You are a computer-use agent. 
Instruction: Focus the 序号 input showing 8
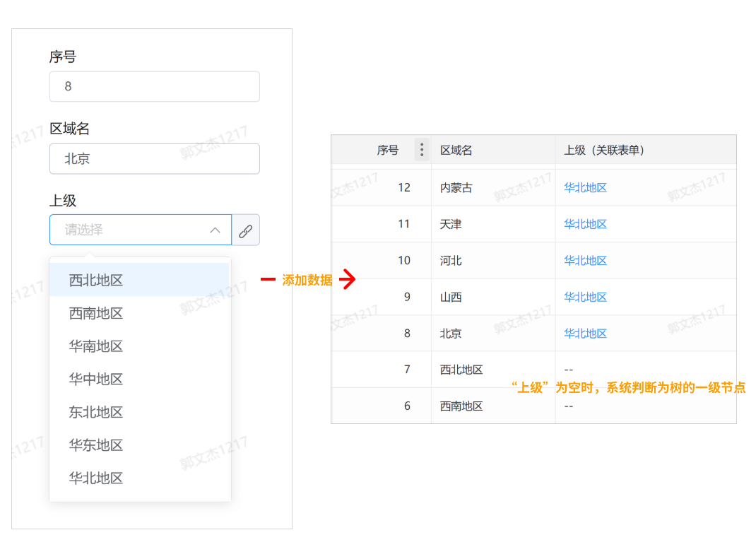(154, 86)
